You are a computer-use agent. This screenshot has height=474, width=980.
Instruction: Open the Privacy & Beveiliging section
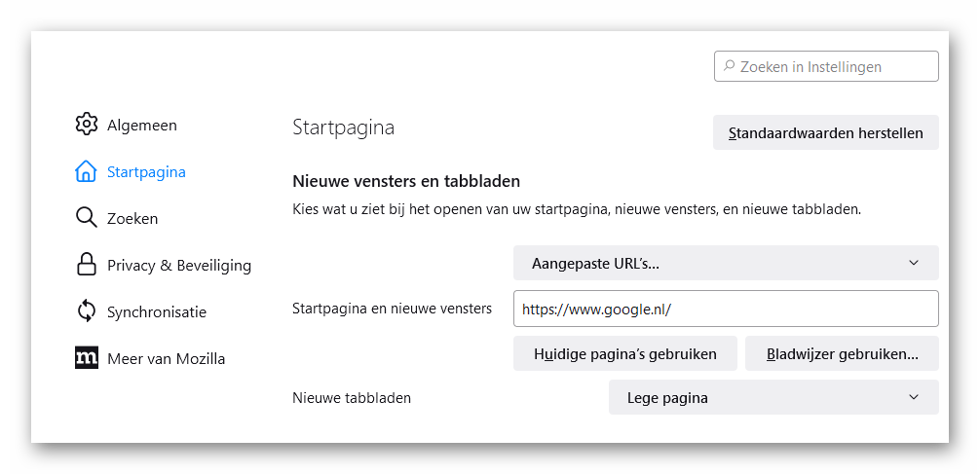[179, 265]
